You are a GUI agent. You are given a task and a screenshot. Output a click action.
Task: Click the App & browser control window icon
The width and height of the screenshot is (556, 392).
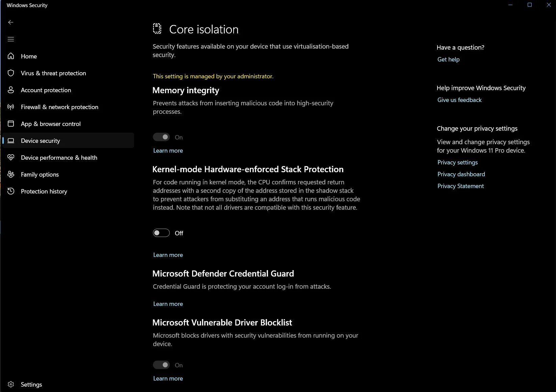(x=11, y=124)
